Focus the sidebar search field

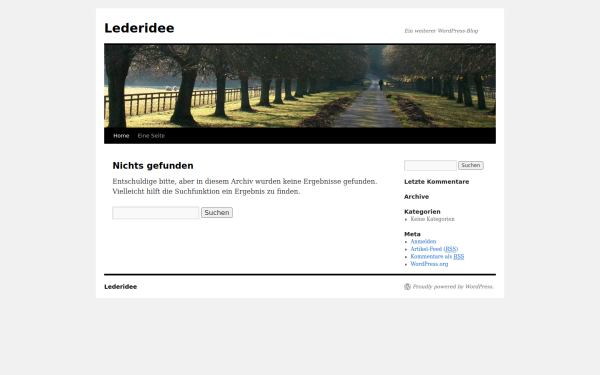(x=430, y=165)
